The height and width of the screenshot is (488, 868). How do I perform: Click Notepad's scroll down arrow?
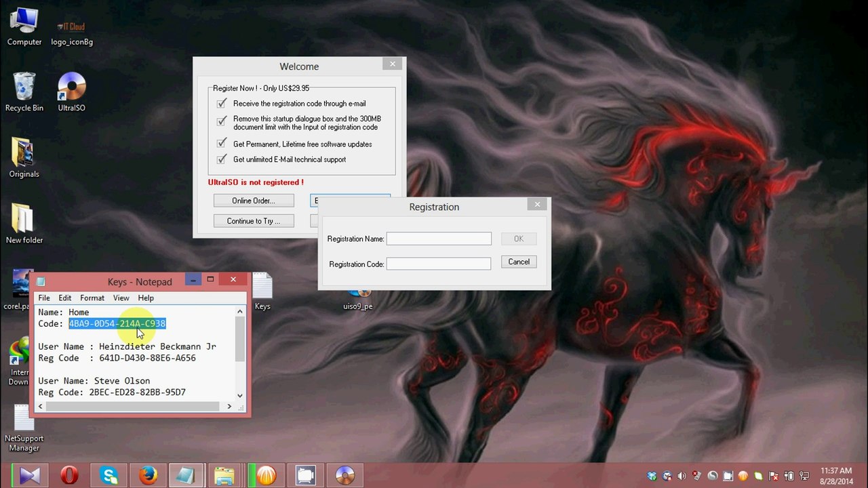click(x=240, y=395)
